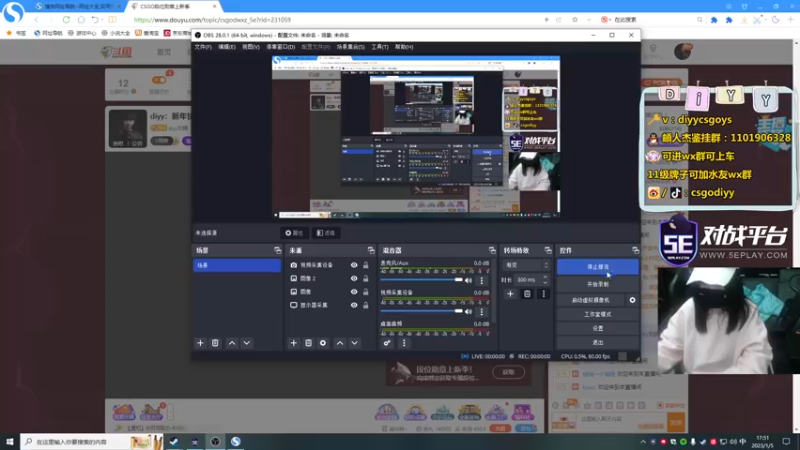Adjust 麦克风/Aux volume slider
This screenshot has width=800, height=450.
[x=421, y=280]
